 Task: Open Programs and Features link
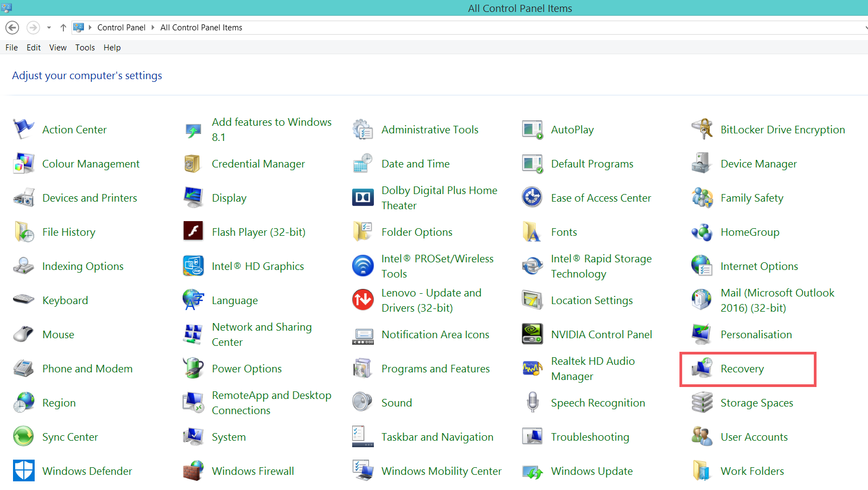click(x=436, y=369)
